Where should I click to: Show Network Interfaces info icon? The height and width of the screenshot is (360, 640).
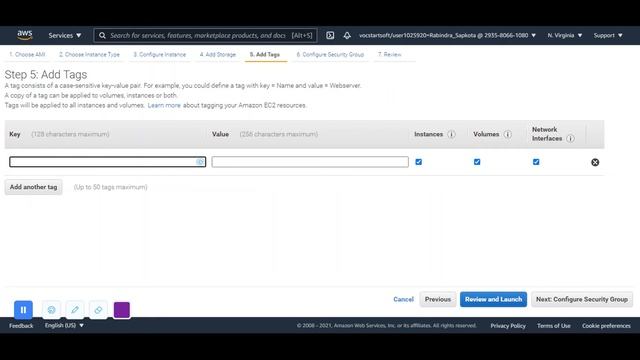click(570, 138)
